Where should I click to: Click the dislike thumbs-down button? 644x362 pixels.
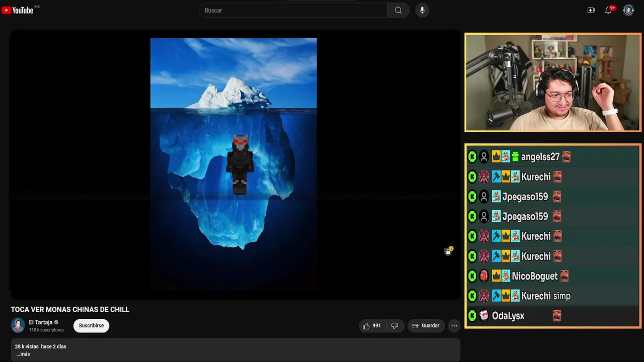click(x=395, y=326)
